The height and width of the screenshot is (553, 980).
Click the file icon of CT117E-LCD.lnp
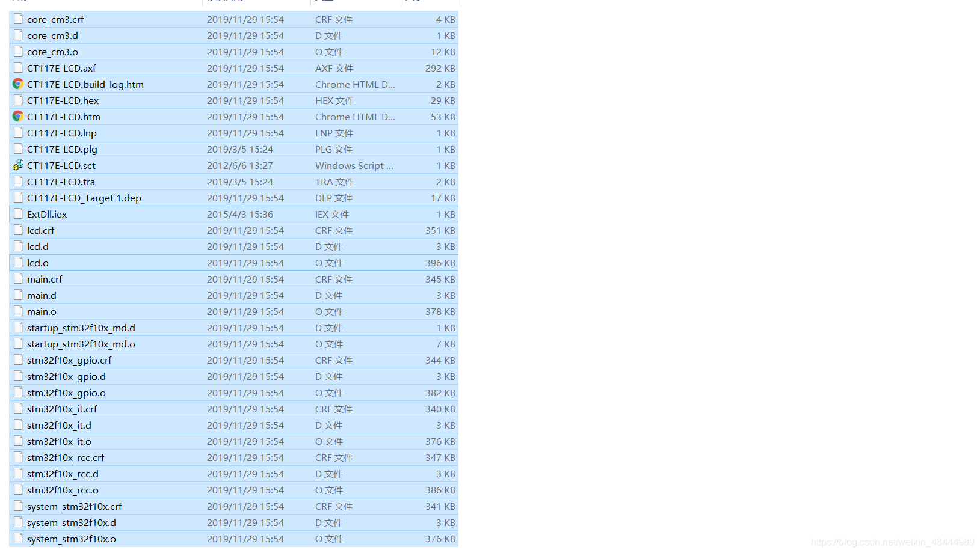pos(18,133)
